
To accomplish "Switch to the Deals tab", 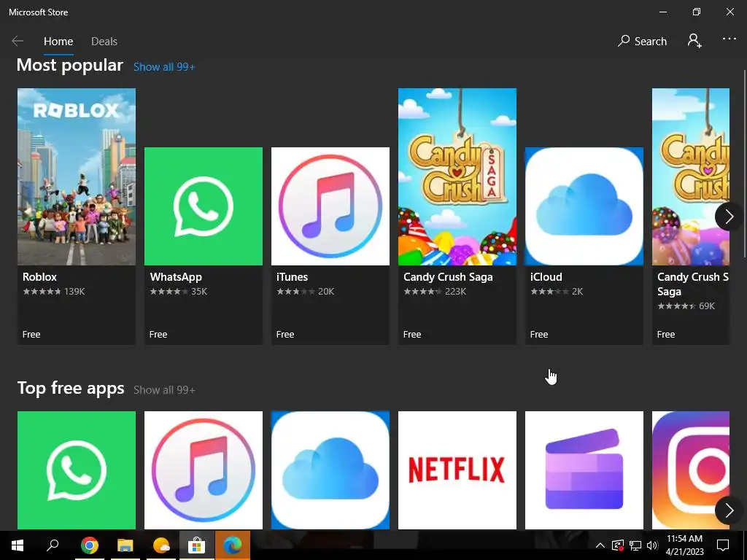I will click(x=104, y=42).
